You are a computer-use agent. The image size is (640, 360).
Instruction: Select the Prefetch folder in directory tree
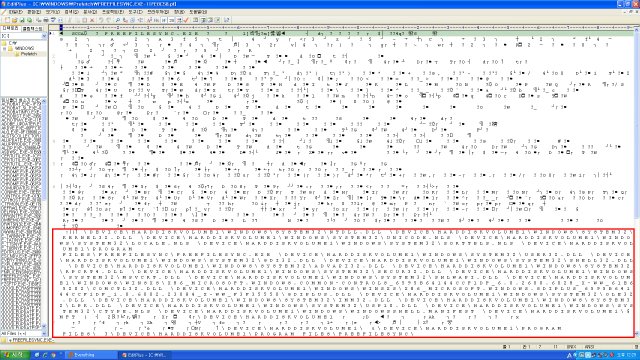(29, 54)
